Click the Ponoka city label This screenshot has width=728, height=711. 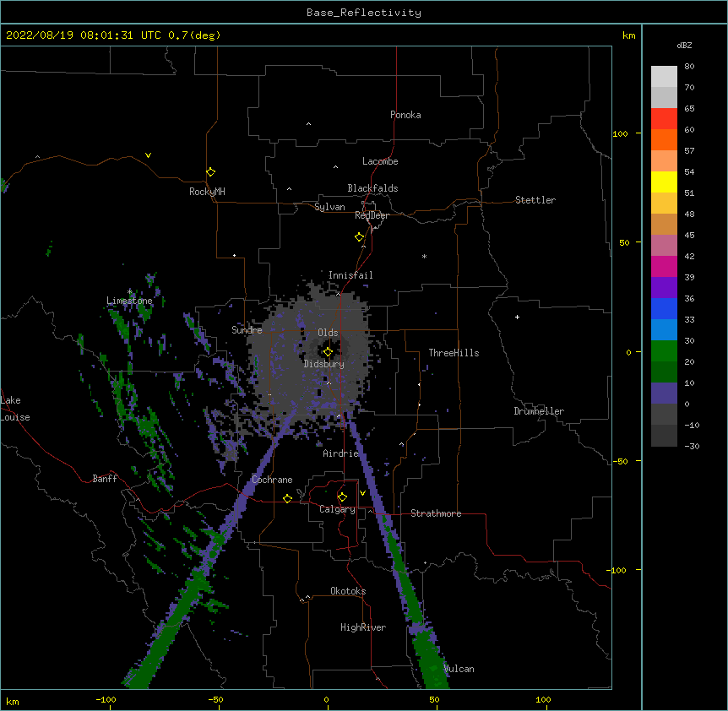(x=405, y=115)
